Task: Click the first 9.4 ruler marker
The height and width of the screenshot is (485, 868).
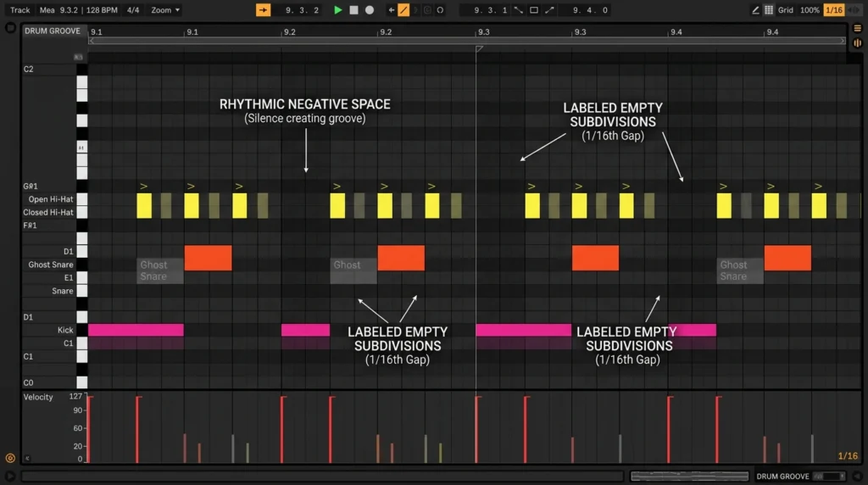Action: pyautogui.click(x=676, y=32)
